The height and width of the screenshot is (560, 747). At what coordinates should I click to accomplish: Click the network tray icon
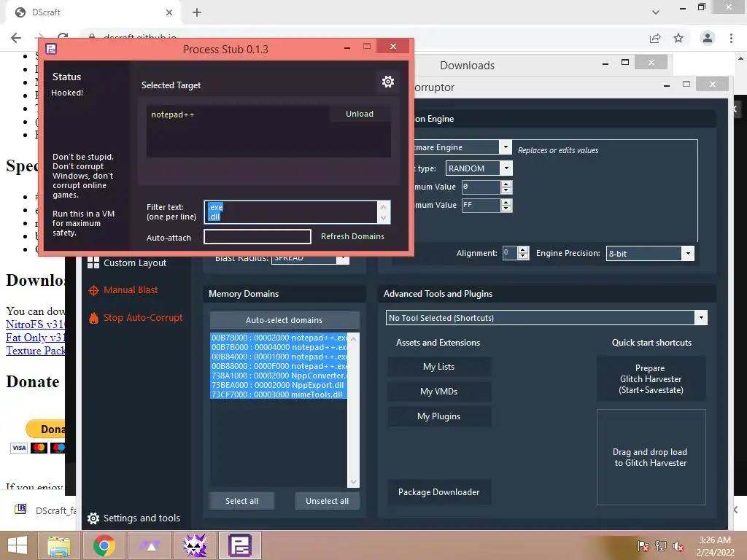pos(660,546)
